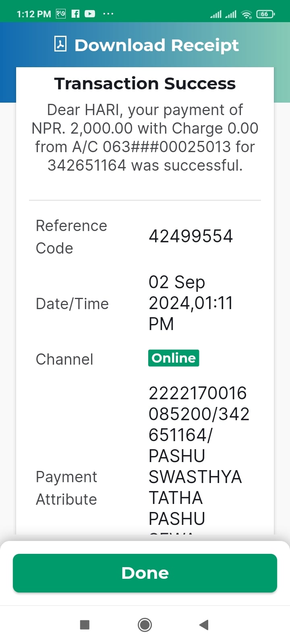
Task: Tap the recent apps square icon
Action: pos(85,625)
